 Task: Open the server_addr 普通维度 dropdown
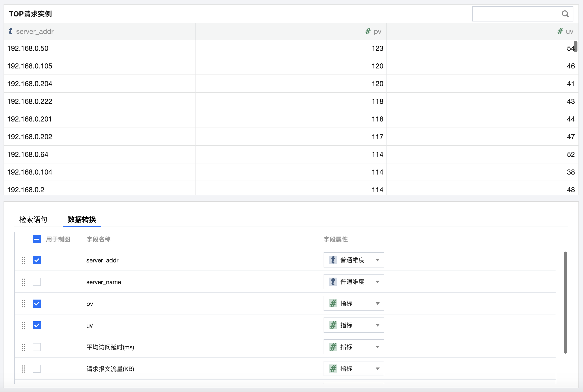click(x=354, y=260)
